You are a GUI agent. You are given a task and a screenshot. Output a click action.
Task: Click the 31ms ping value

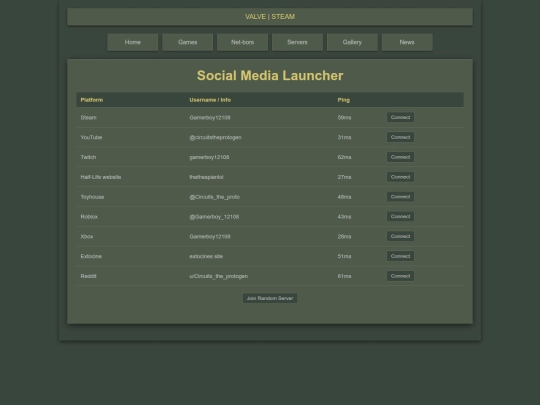[x=344, y=137]
